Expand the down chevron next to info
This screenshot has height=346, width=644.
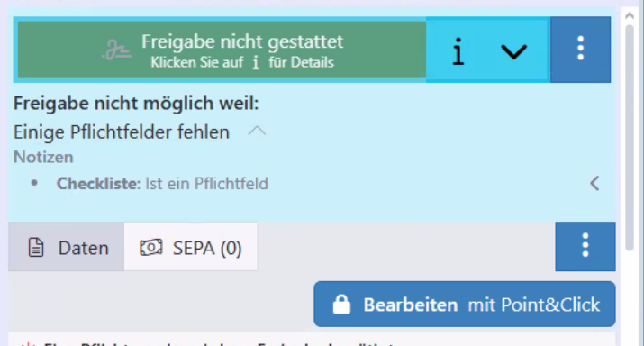(x=513, y=51)
